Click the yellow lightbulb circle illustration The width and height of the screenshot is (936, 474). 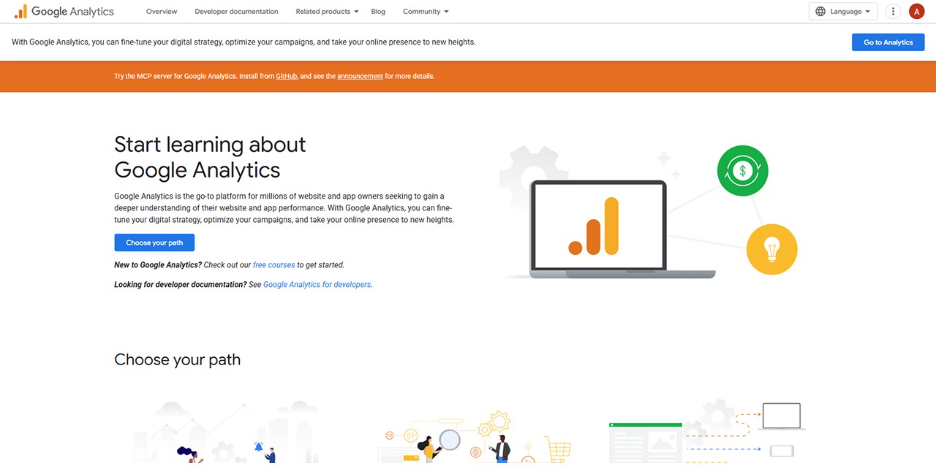772,249
